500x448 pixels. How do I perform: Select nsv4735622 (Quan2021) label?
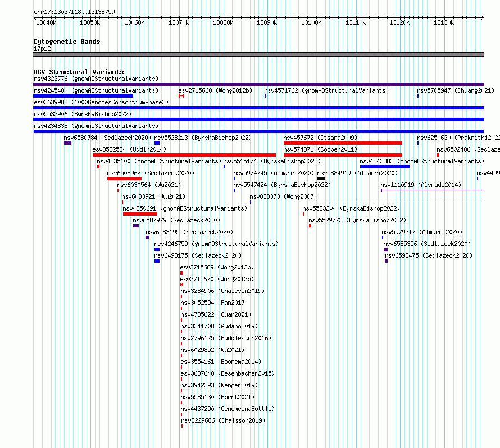[x=216, y=314]
